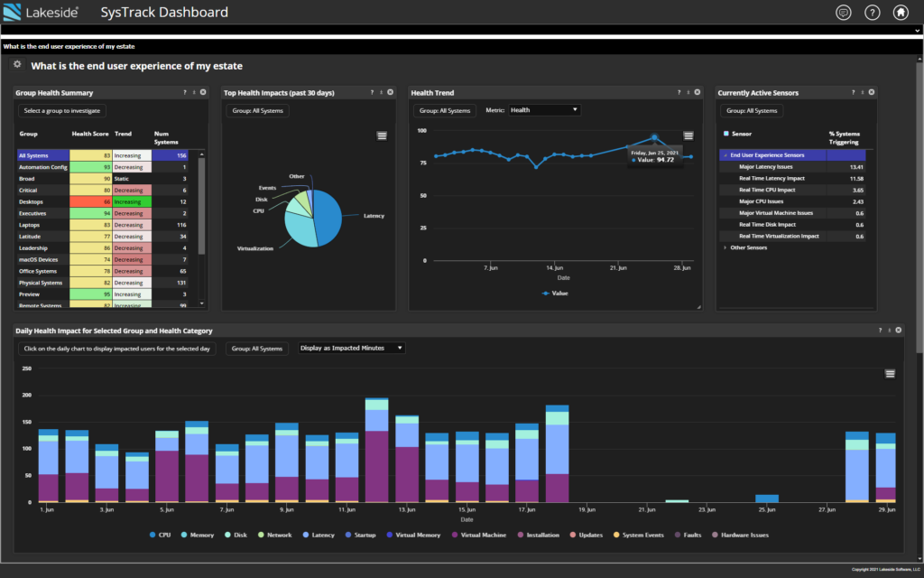Image resolution: width=924 pixels, height=578 pixels.
Task: Move Top Health Impacts panel via reorder icon
Action: click(x=382, y=93)
